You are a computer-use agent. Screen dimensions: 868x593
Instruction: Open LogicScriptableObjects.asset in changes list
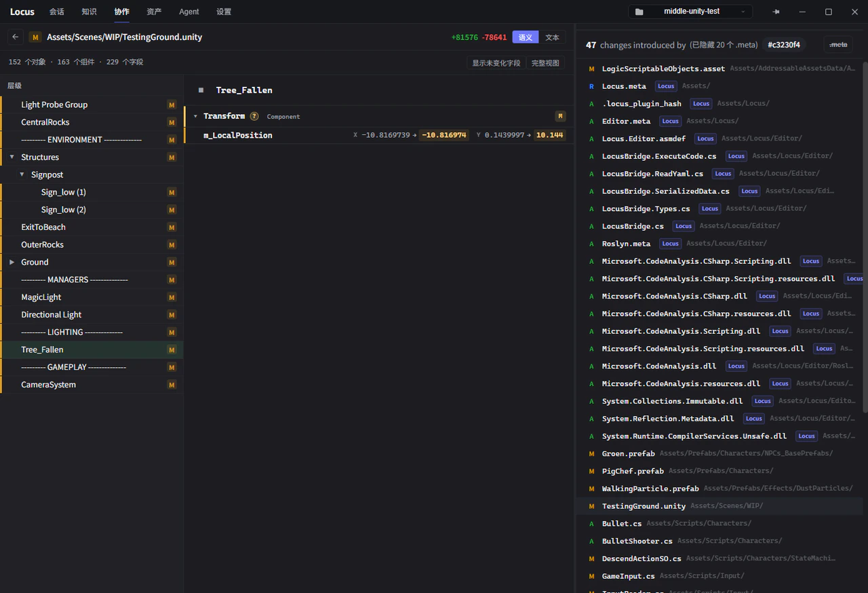(x=719, y=69)
